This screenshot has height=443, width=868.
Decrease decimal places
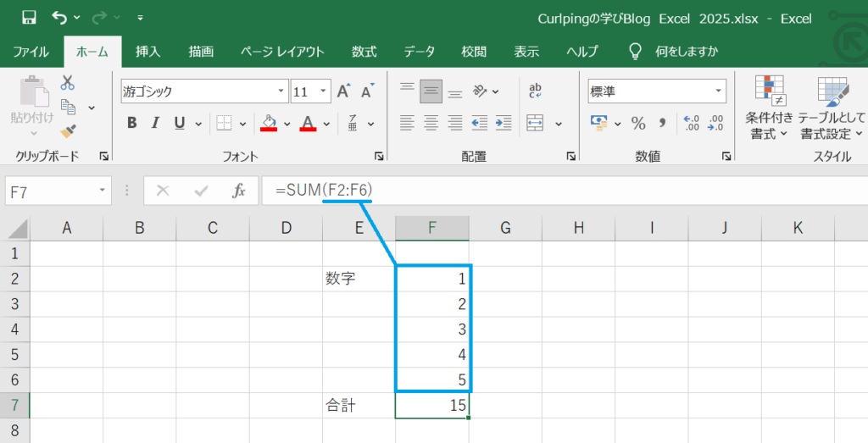point(715,123)
